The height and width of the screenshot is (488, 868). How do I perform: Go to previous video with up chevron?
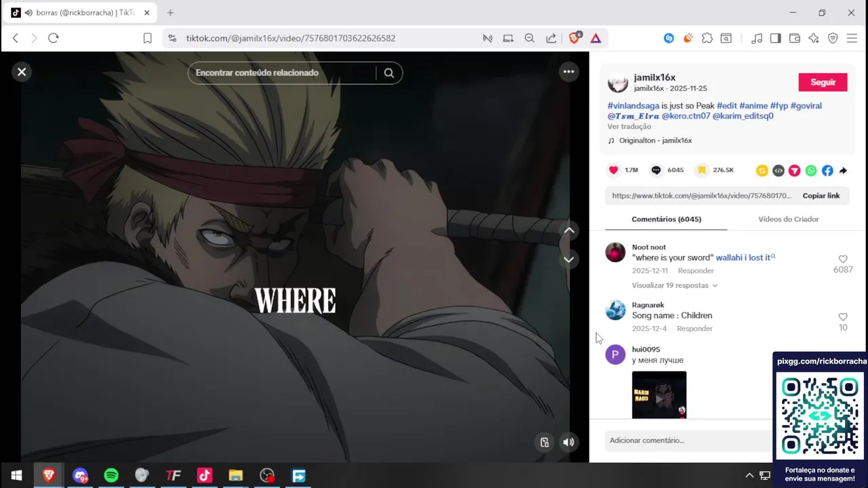tap(569, 230)
